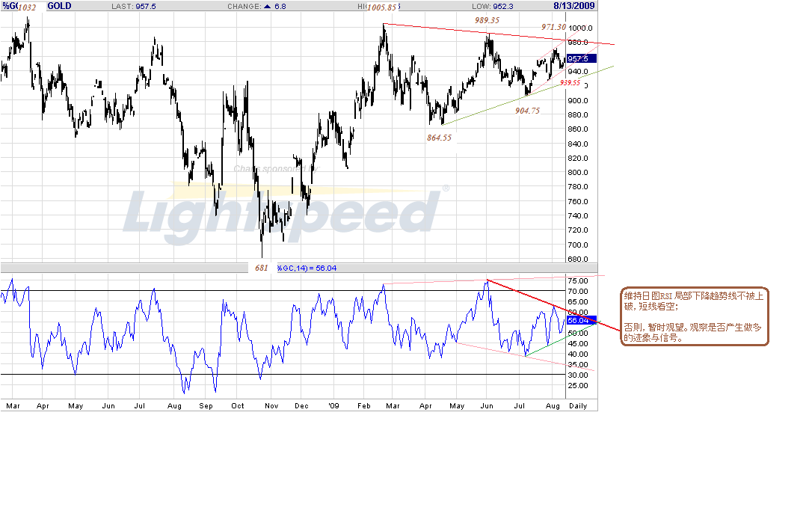The height and width of the screenshot is (522, 812).
Task: Select the 1000.0 price axis label
Action: pos(580,28)
